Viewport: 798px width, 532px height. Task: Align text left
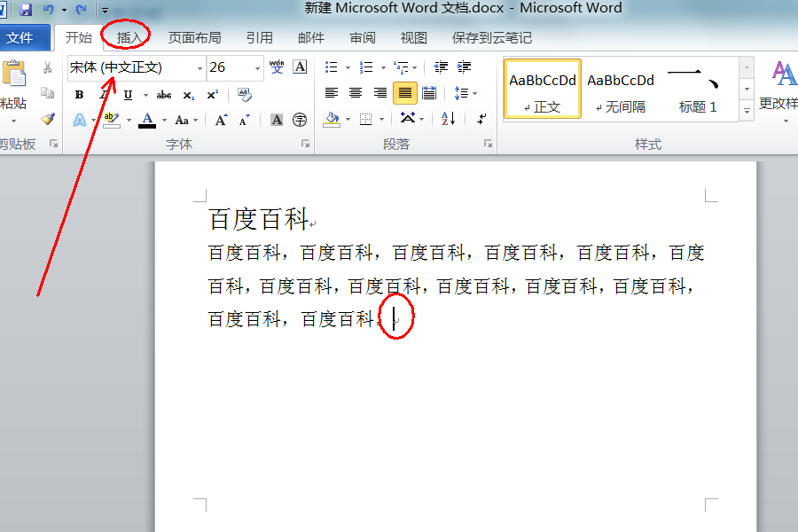pos(332,92)
